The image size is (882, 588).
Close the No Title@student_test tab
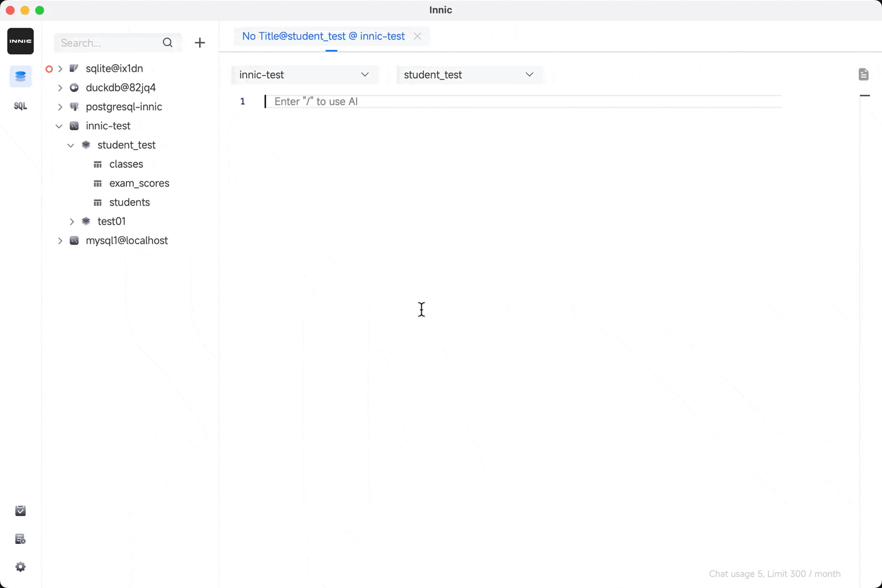click(x=418, y=36)
